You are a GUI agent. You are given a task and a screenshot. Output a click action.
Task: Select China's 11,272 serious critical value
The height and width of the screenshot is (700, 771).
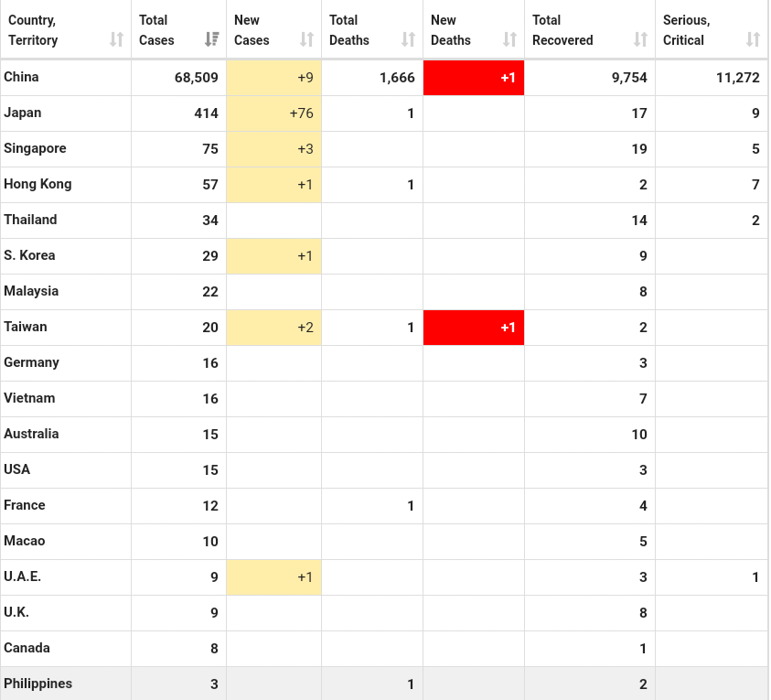pos(737,78)
